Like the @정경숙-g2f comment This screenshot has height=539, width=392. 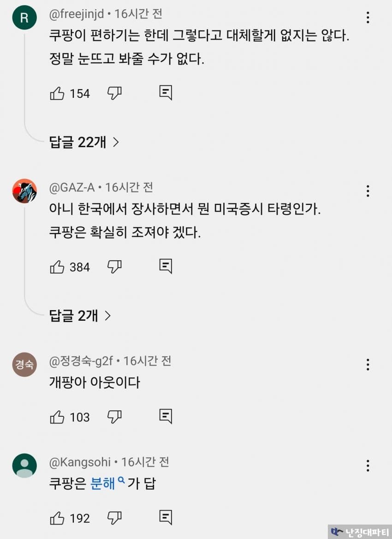click(x=57, y=417)
